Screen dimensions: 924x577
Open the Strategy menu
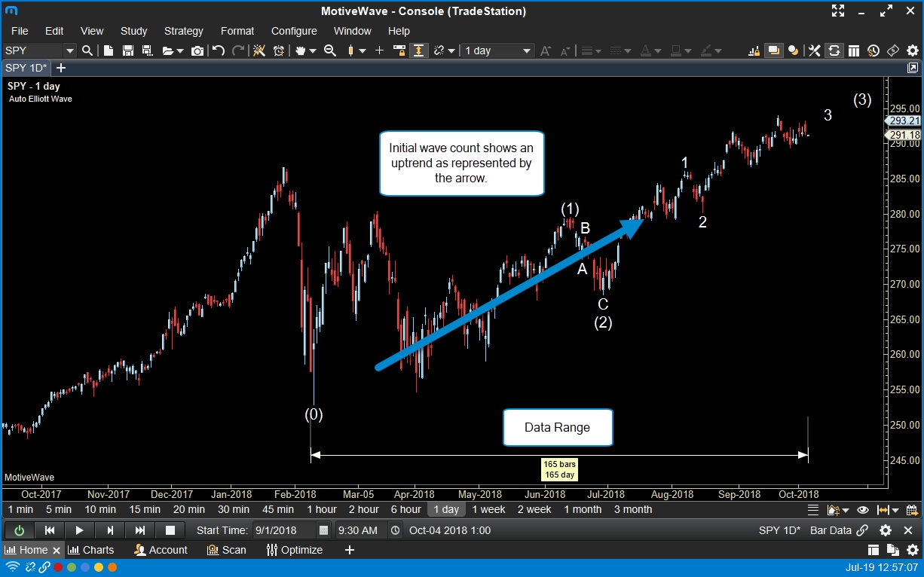point(184,31)
